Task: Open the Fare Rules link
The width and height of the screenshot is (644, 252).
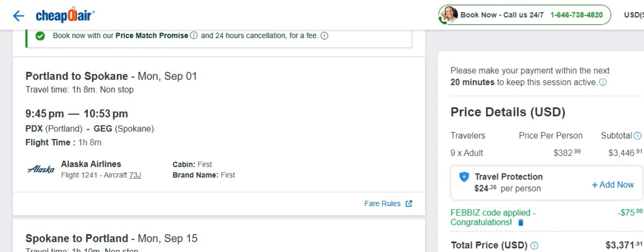Action: tap(382, 203)
